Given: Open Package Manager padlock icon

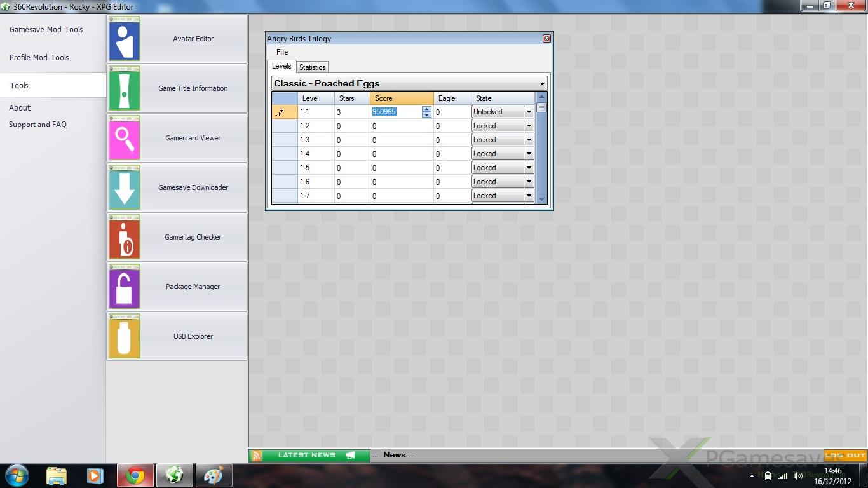Looking at the screenshot, I should click(x=125, y=287).
